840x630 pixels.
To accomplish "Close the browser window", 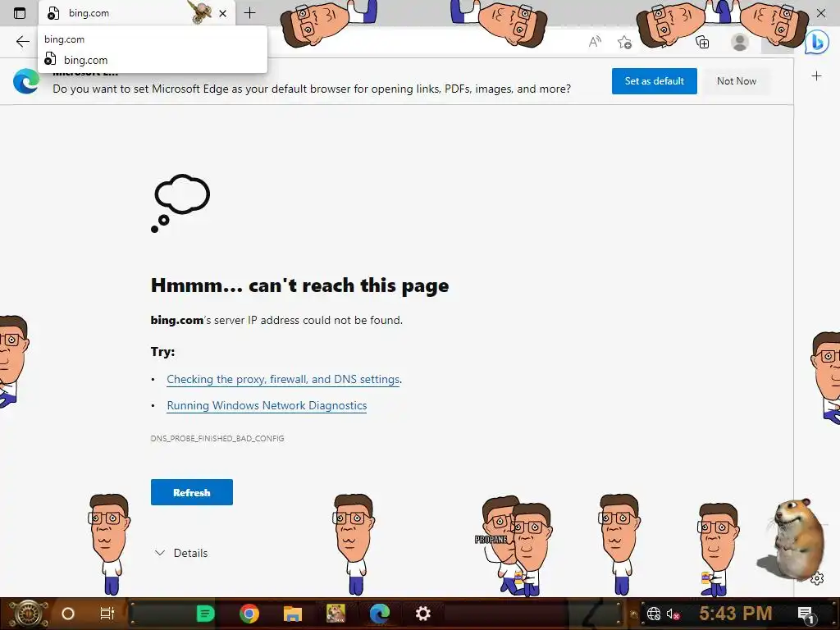I will [820, 13].
